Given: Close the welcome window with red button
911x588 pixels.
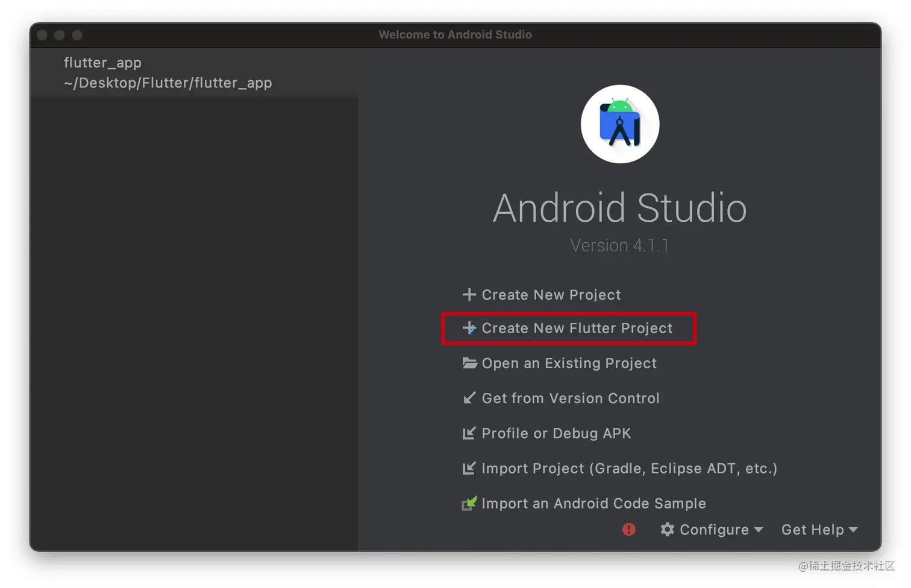Looking at the screenshot, I should (42, 35).
